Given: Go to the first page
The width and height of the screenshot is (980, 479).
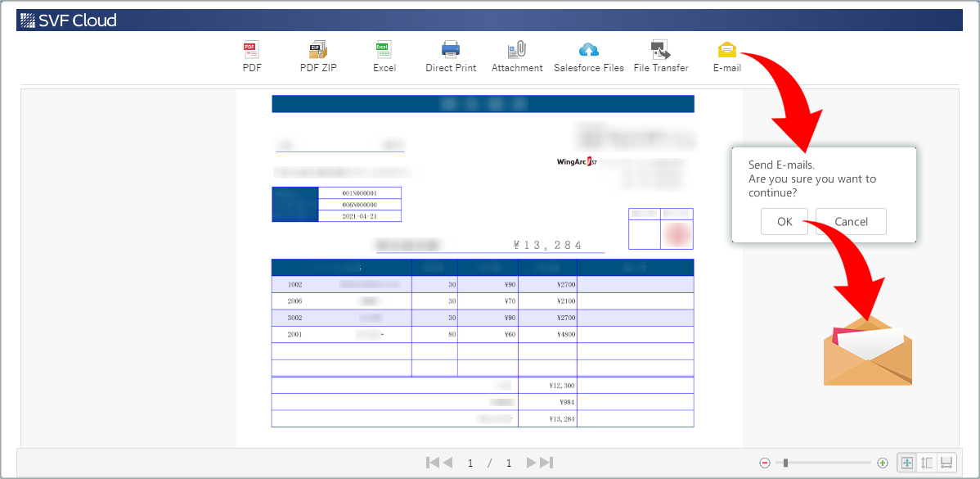Looking at the screenshot, I should 432,463.
